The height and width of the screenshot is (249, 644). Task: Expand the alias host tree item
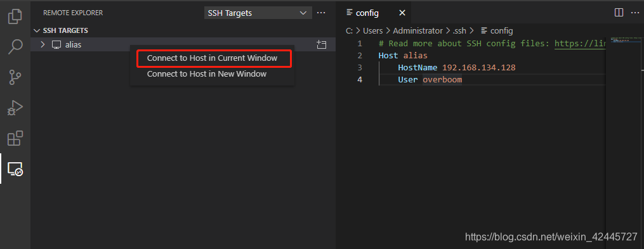(43, 44)
